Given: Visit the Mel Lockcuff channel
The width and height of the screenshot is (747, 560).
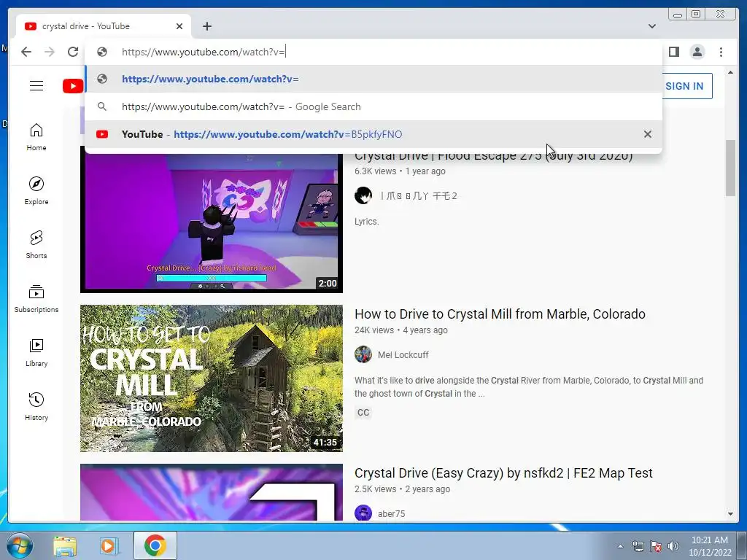Looking at the screenshot, I should (403, 355).
